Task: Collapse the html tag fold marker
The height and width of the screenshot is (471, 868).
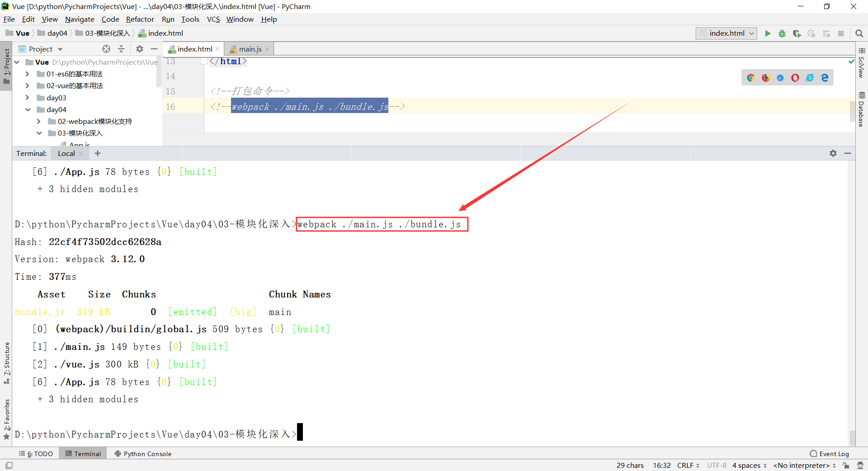Action: (x=204, y=61)
